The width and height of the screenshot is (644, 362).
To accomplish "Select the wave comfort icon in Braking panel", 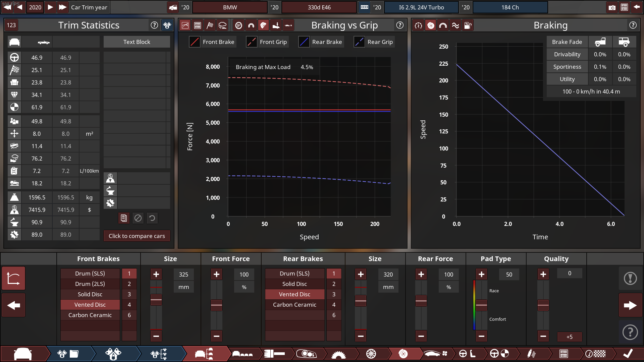I will (x=455, y=25).
